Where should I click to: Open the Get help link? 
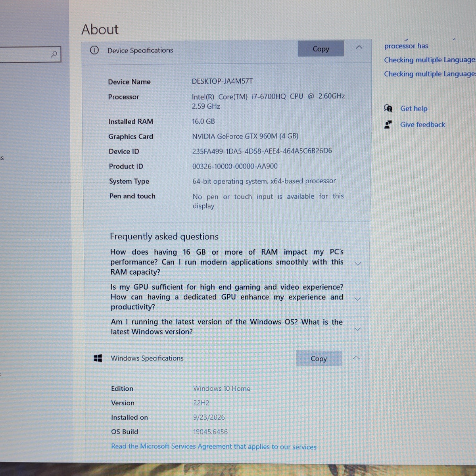point(414,108)
